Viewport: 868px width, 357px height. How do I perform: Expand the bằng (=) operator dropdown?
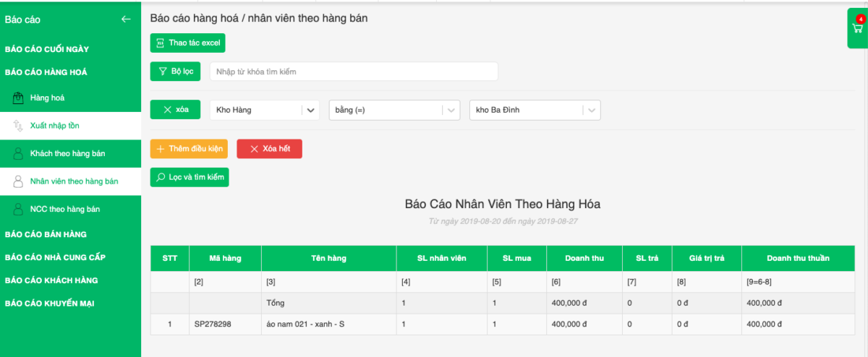451,111
